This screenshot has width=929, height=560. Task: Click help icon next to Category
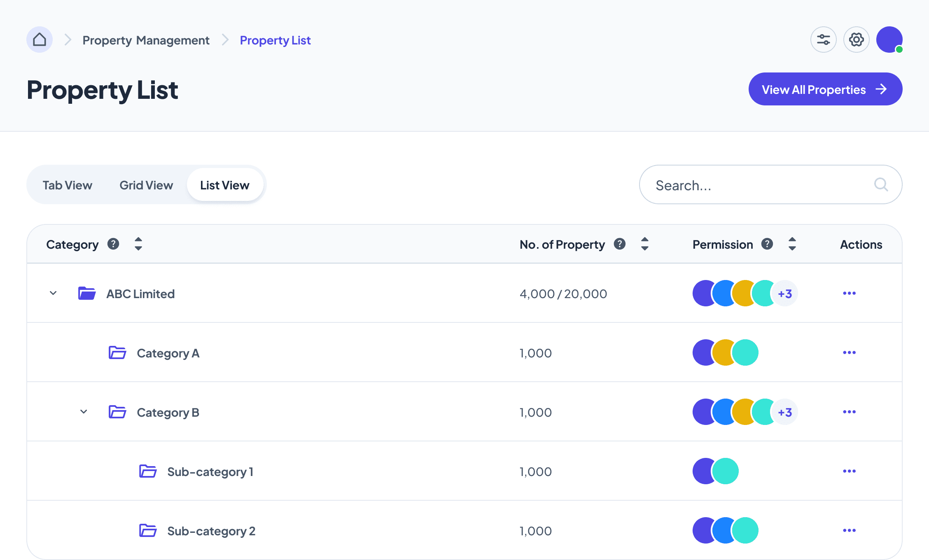point(113,244)
